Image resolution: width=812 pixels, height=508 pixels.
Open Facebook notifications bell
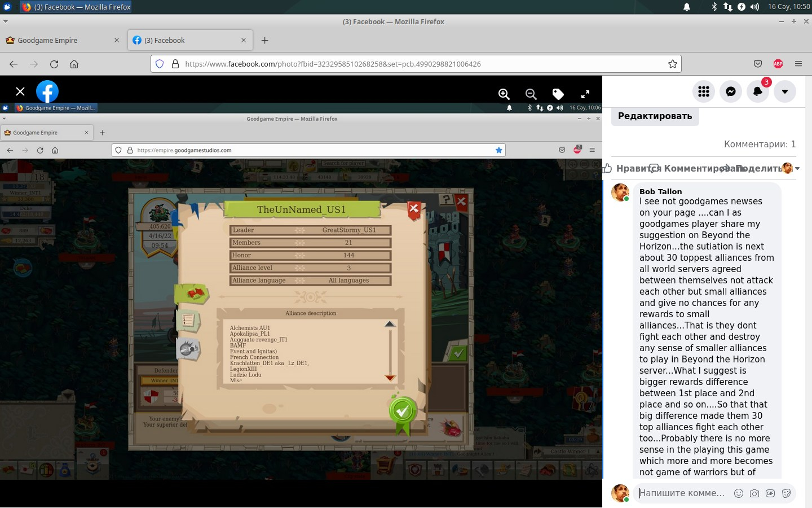click(x=758, y=91)
